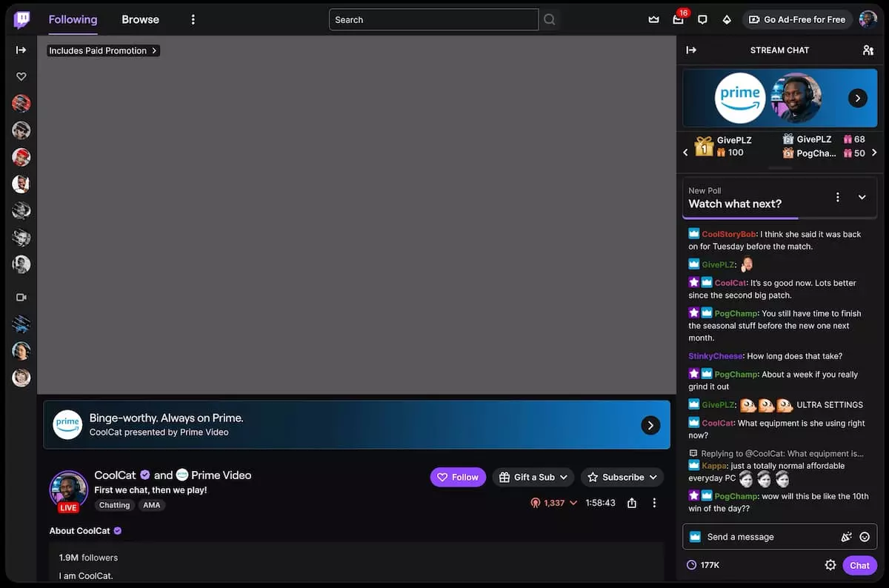Click the stream uptime 1:58:43
The image size is (889, 588).
(x=600, y=503)
